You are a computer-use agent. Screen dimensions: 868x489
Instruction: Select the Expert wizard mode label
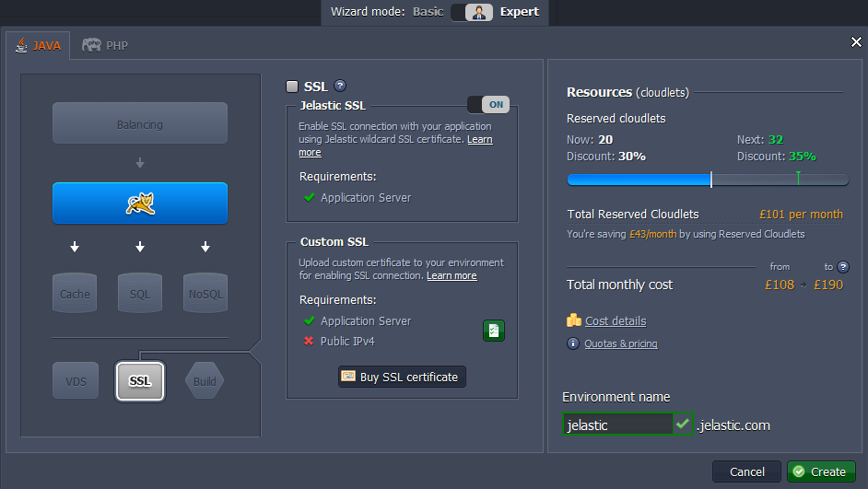tap(520, 12)
